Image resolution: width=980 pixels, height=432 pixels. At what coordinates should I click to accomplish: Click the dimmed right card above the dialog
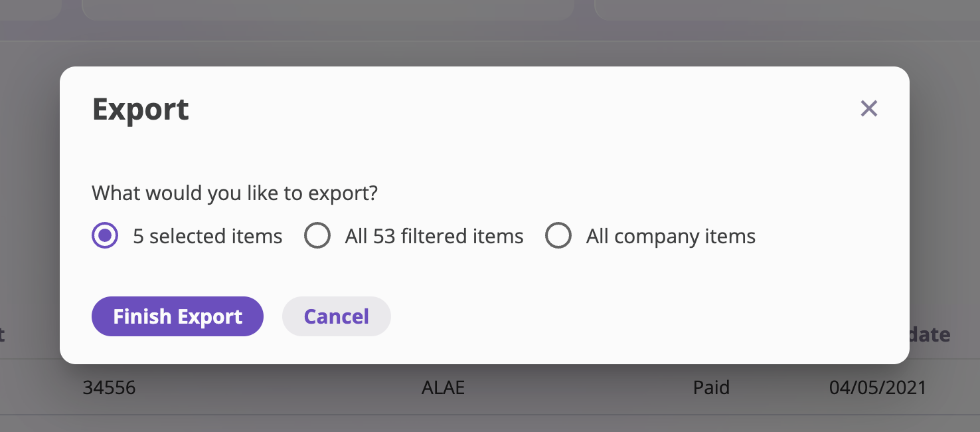pos(787,9)
